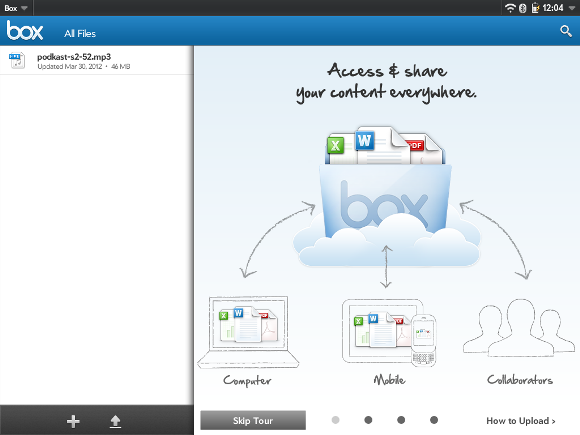Open the search magnifier icon
Screen dimensions: 580x435
[x=566, y=31]
